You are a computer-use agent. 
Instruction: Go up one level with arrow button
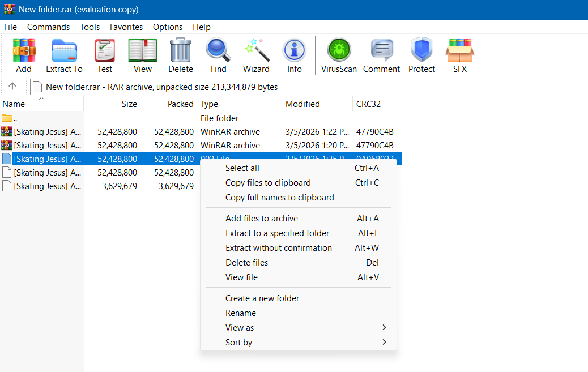12,86
